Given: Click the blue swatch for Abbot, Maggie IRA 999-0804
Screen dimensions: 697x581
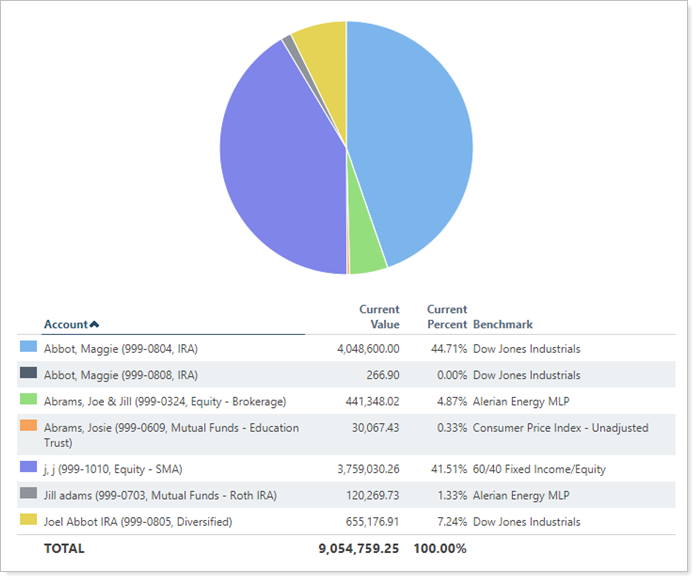Looking at the screenshot, I should click(x=28, y=347).
